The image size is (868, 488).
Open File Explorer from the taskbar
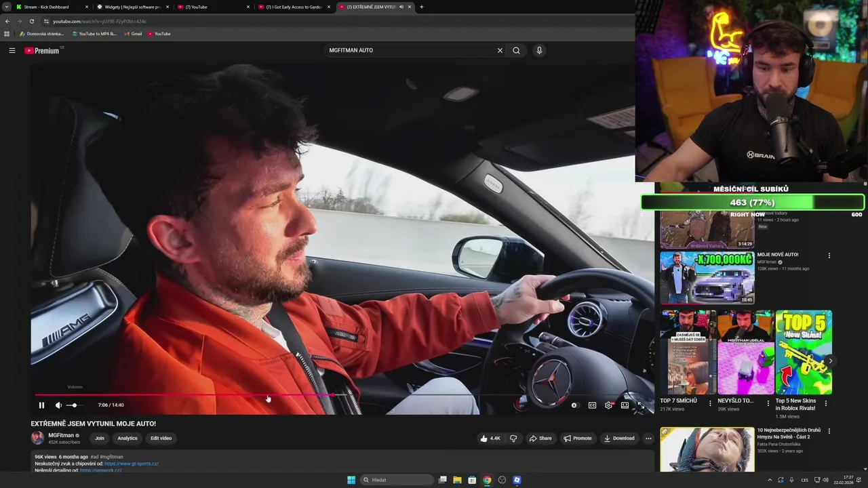[x=457, y=480]
